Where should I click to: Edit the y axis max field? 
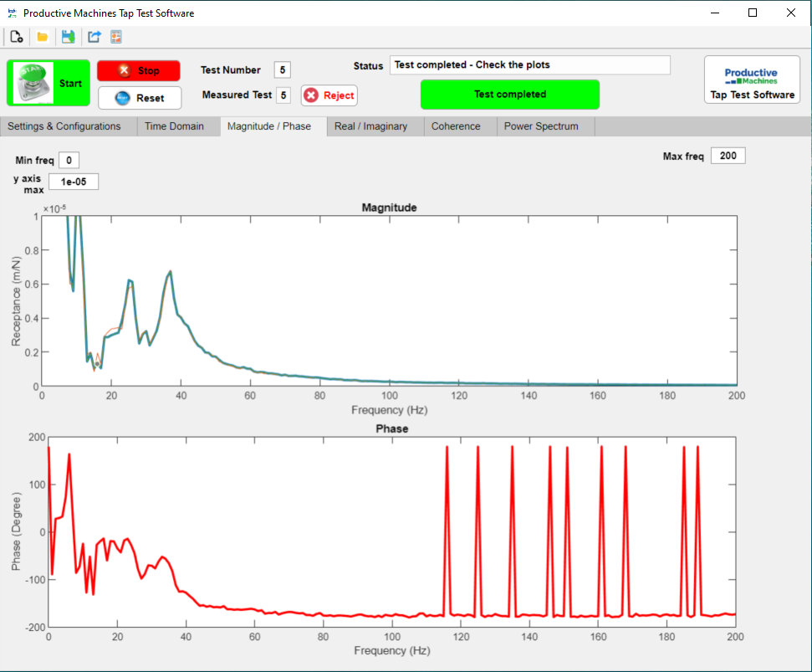pos(74,182)
